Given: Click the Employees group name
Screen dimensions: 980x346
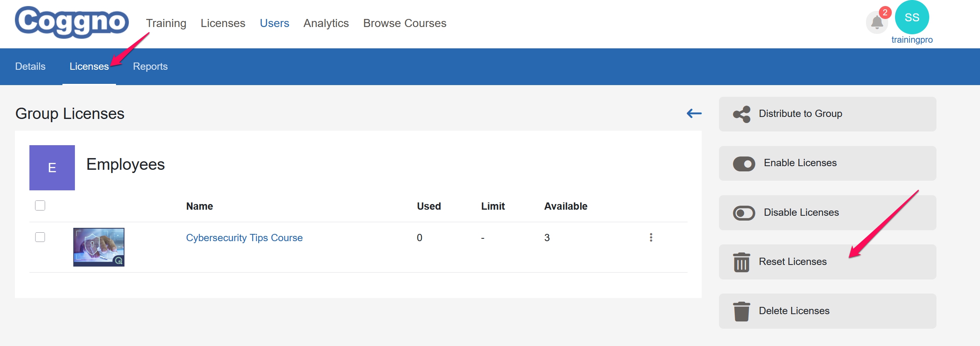Looking at the screenshot, I should pos(125,165).
